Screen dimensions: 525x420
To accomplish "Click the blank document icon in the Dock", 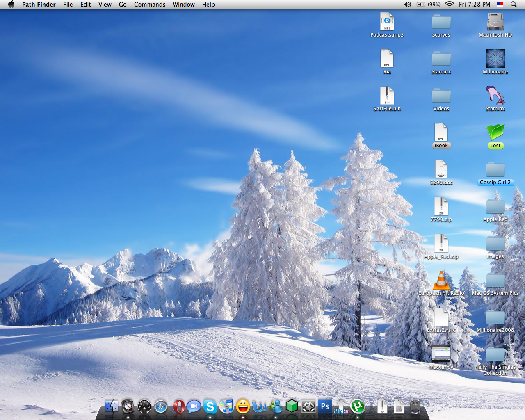I will [399, 406].
